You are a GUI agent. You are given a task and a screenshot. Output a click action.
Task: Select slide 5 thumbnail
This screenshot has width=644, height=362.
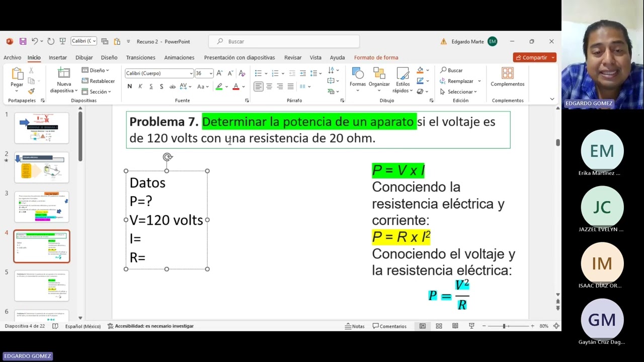[42, 286]
